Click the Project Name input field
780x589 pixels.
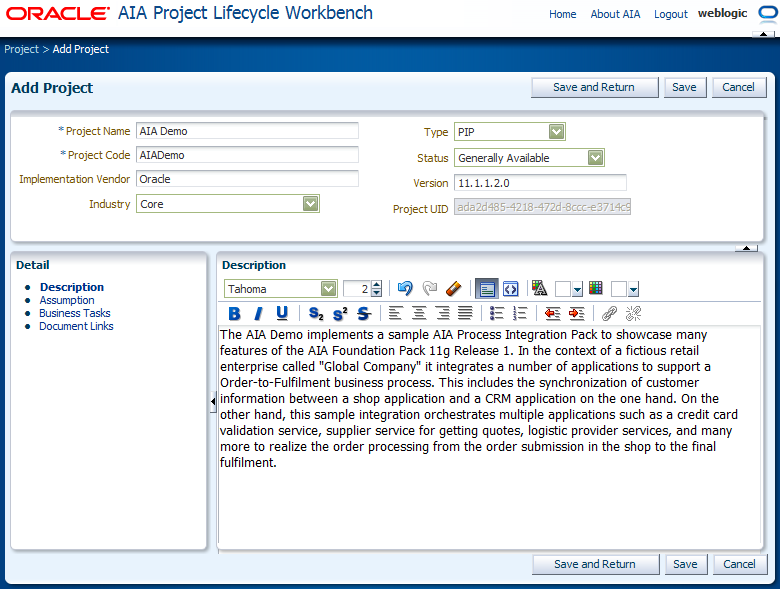[x=247, y=131]
